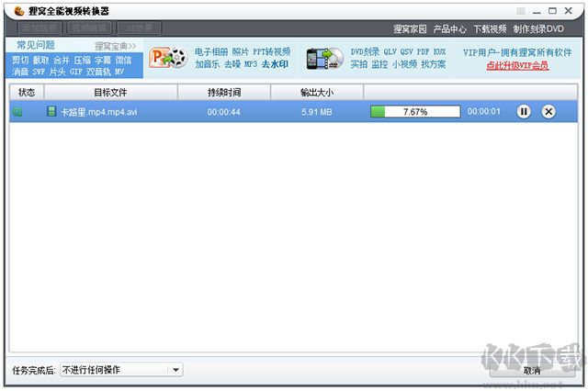The image size is (588, 391).
Task: Open the 照片 link
Action: pos(241,52)
